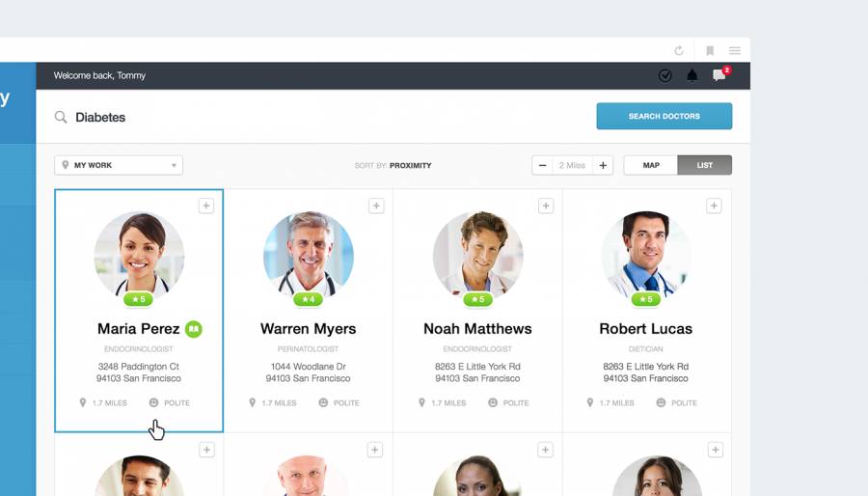Click Maria Perez's green badge icon
The height and width of the screenshot is (496, 868).
point(194,329)
